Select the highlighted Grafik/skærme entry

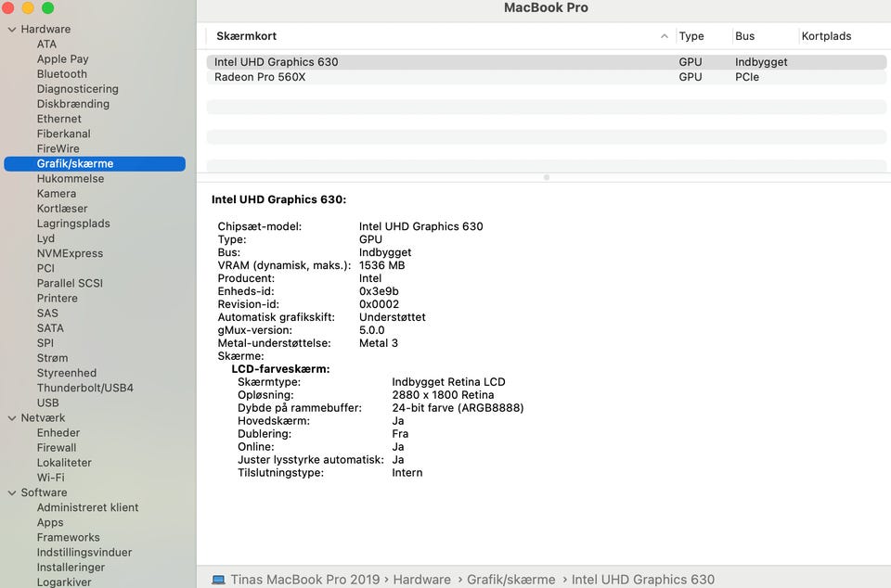[x=95, y=164]
